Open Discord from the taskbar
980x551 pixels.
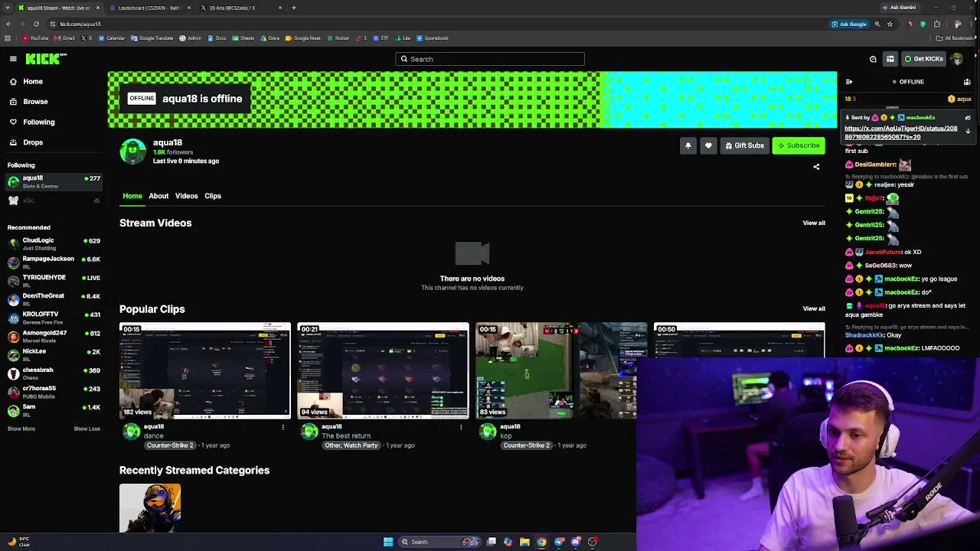576,542
